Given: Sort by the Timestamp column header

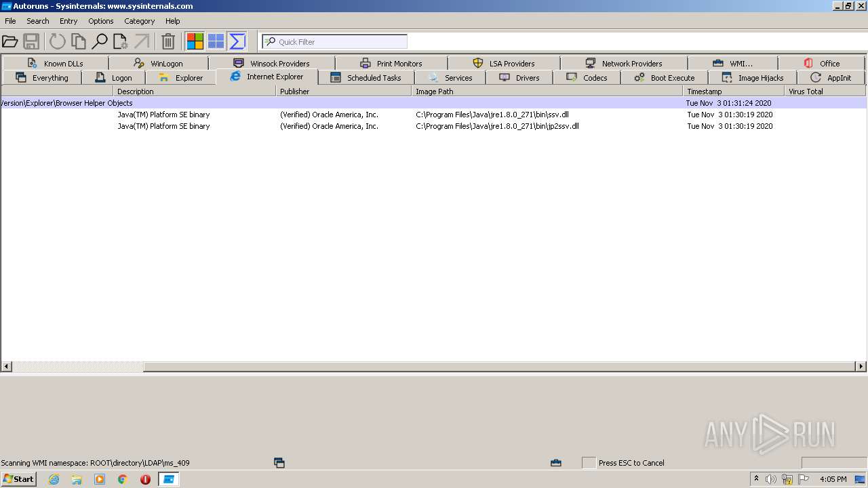Looking at the screenshot, I should click(734, 91).
